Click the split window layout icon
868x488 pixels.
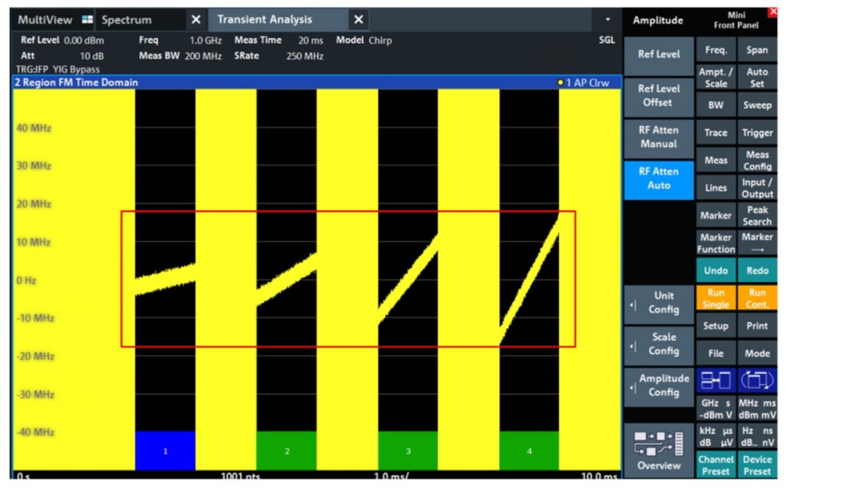tap(715, 381)
